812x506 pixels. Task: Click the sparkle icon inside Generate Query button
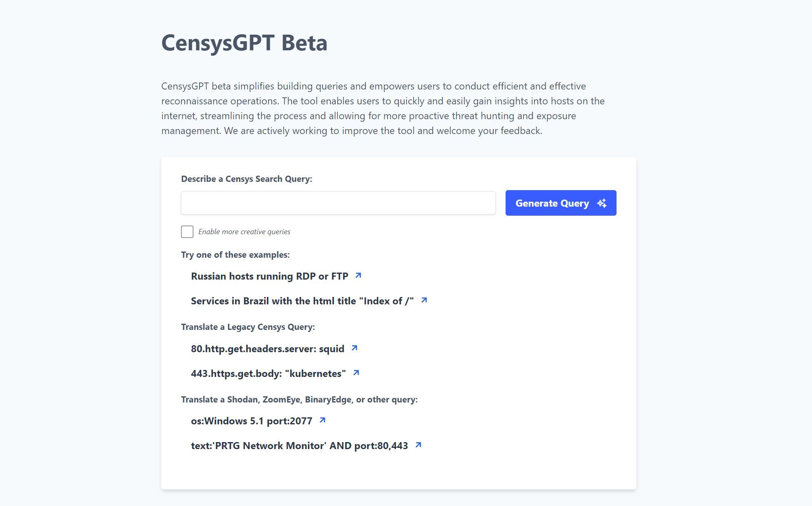click(602, 203)
